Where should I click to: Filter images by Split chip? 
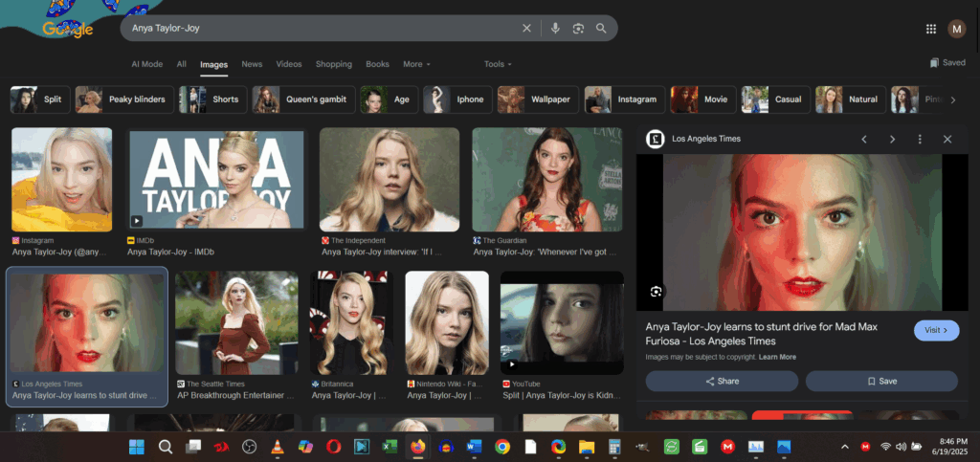(40, 99)
